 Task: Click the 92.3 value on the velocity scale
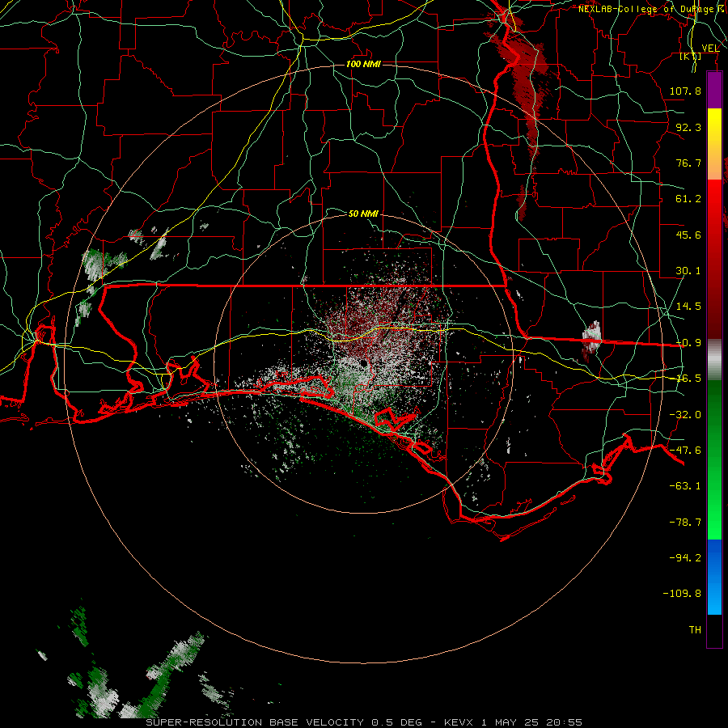click(x=688, y=127)
